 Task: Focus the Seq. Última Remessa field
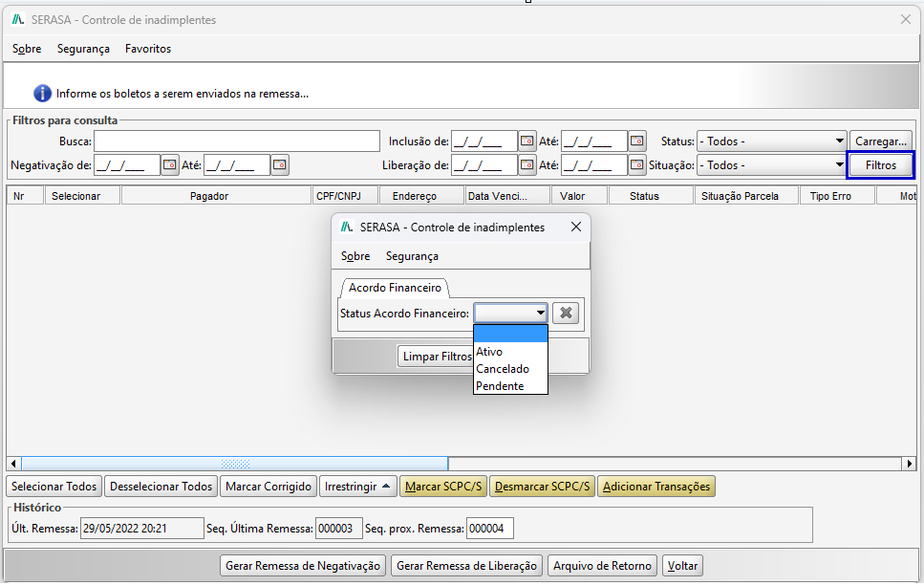click(338, 529)
